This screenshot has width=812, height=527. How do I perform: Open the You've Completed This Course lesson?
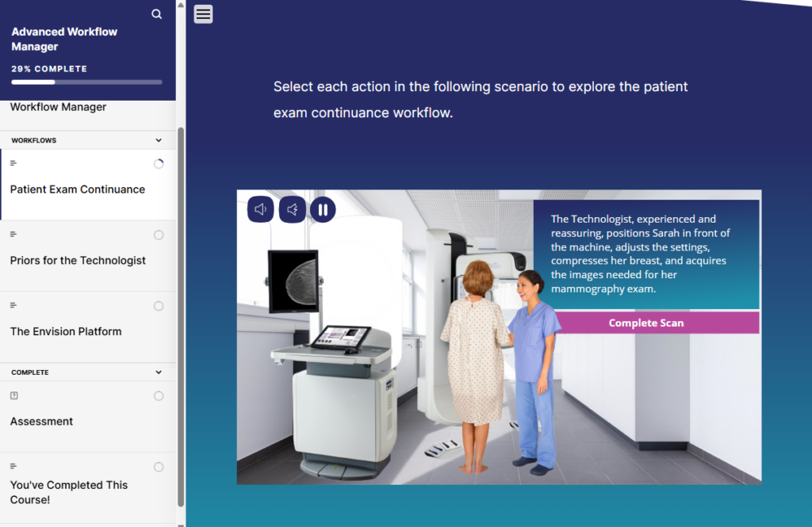pos(88,488)
